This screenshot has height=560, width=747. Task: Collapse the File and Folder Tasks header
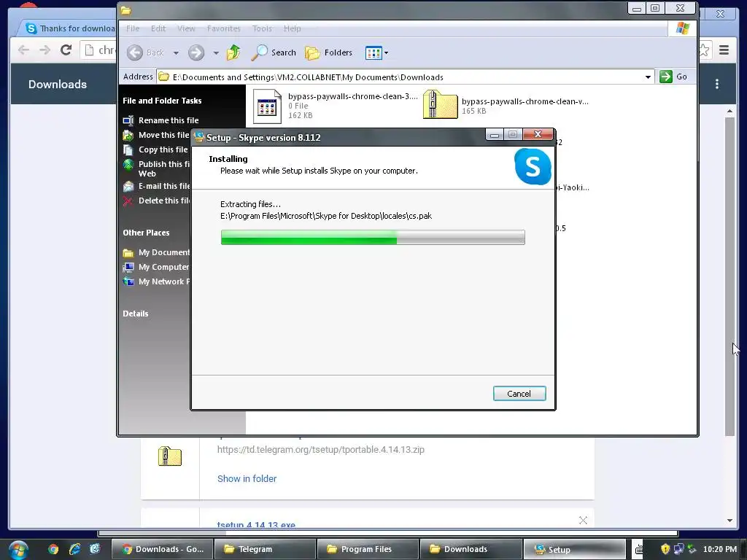(162, 101)
